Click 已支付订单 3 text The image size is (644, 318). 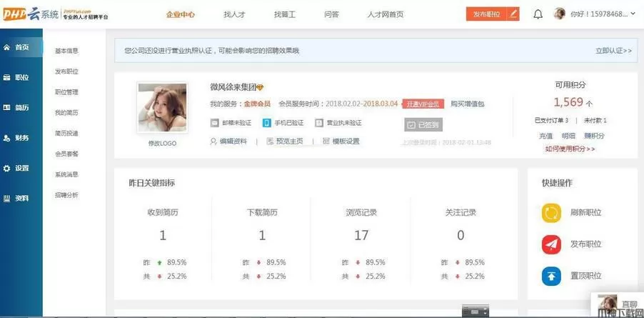552,120
